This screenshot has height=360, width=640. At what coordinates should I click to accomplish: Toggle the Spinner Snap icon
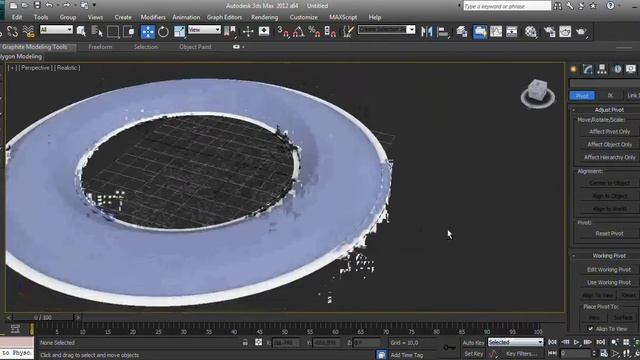click(330, 31)
